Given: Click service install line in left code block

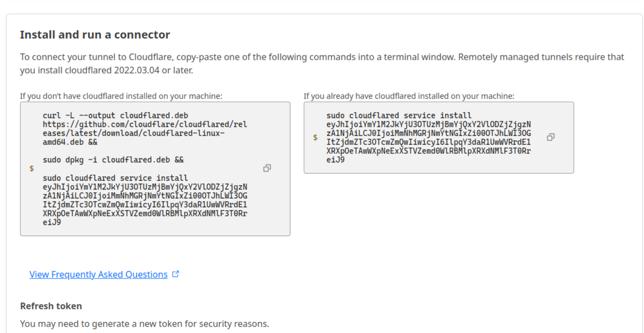Looking at the screenshot, I should click(115, 178).
